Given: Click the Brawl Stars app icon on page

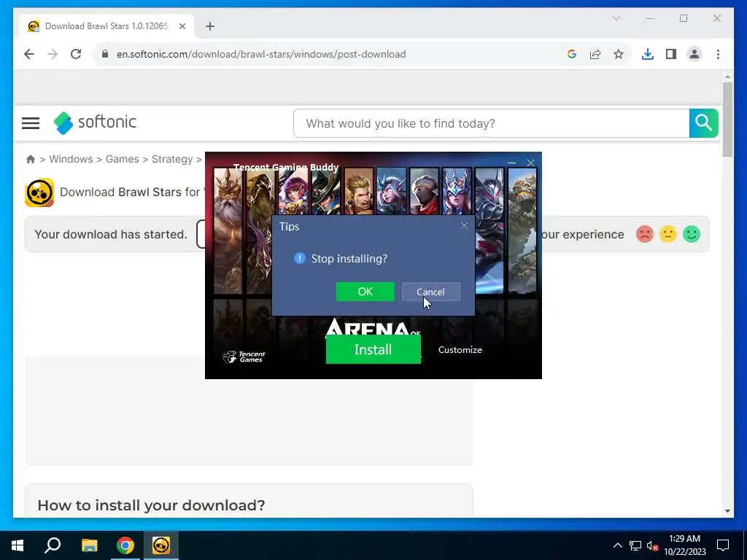Looking at the screenshot, I should [x=39, y=192].
